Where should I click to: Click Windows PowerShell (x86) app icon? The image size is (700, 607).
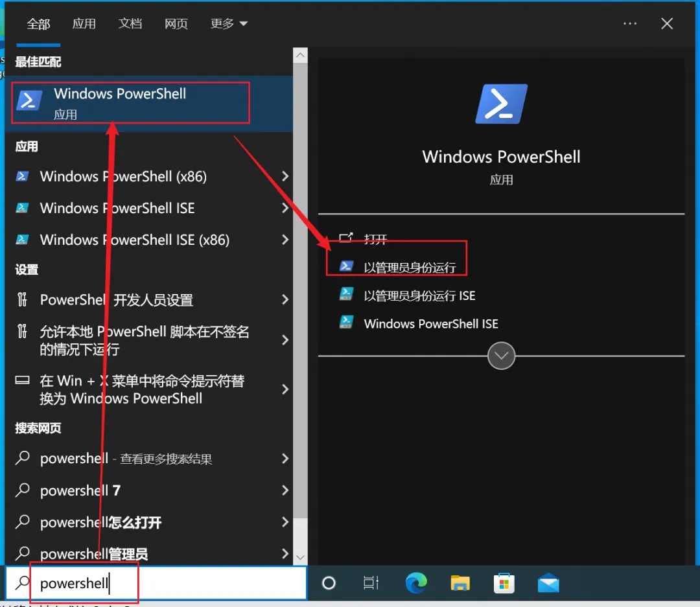[x=22, y=176]
